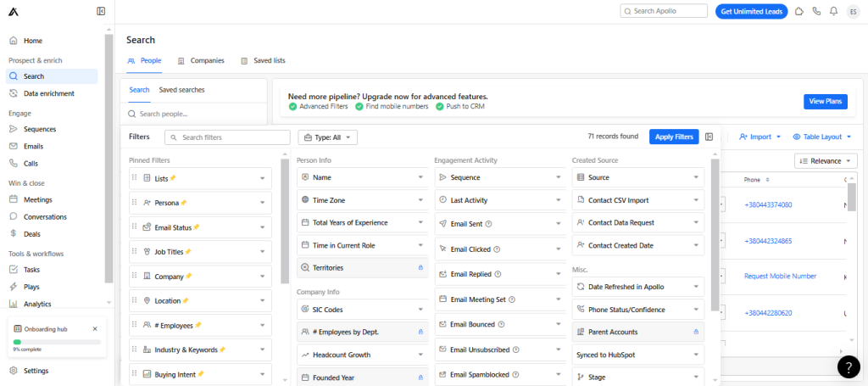The height and width of the screenshot is (386, 868).
Task: Click the info icon next to Email Clicked
Action: tap(497, 249)
